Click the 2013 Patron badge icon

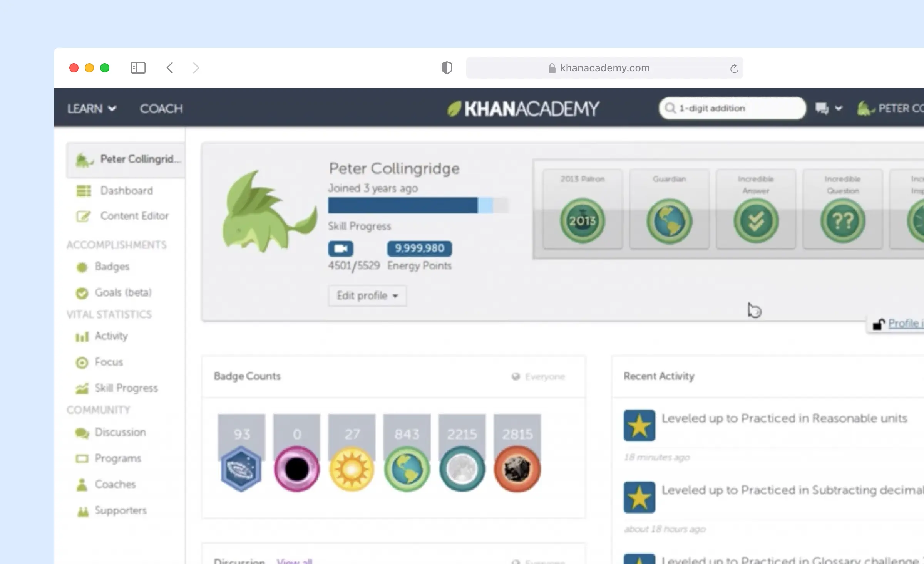coord(583,220)
